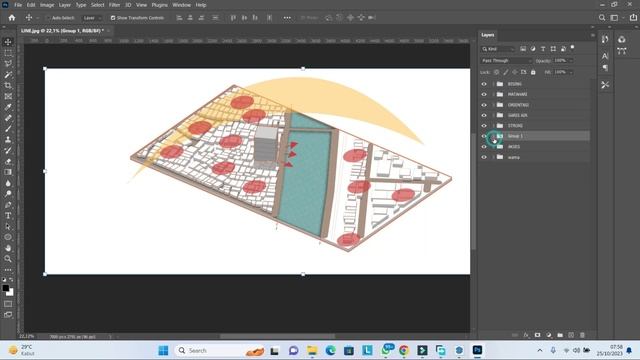Open the Search icon at top right
Screen dimensions: 640x360
click(x=602, y=18)
